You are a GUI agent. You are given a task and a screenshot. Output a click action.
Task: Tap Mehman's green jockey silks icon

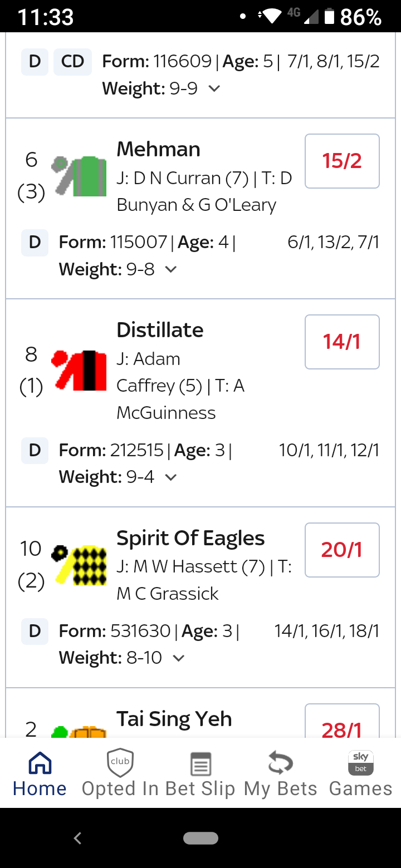click(79, 176)
